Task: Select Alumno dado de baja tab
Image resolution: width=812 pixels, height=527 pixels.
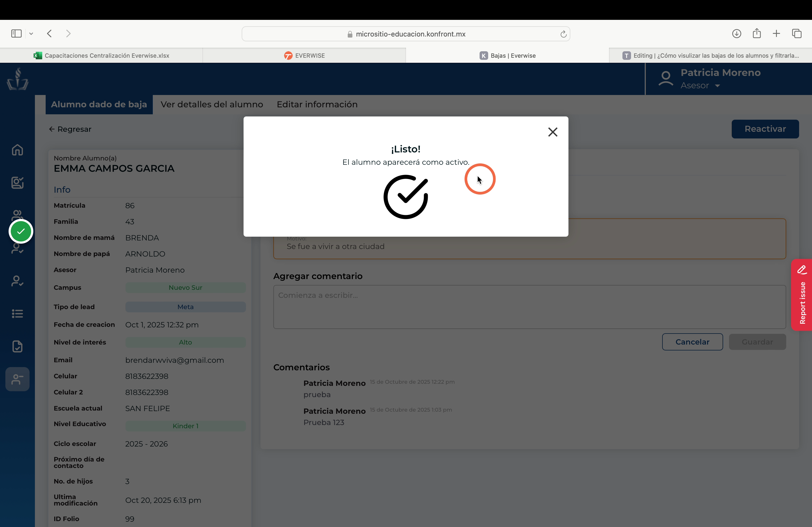Action: 99,104
